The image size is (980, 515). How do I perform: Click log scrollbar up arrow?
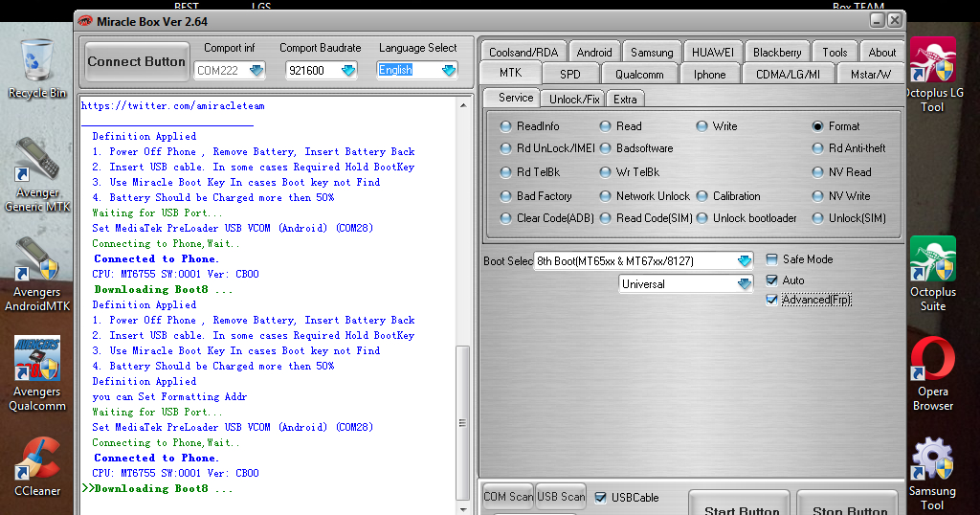pos(462,105)
